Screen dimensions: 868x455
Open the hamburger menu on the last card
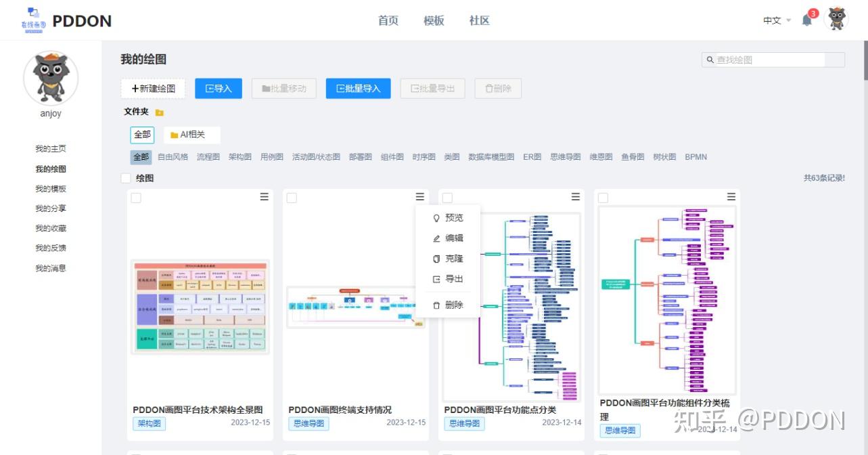pos(731,196)
